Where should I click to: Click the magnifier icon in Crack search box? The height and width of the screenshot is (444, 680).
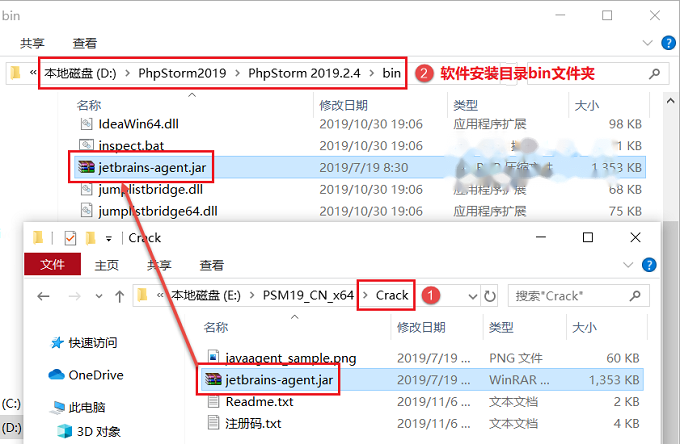coord(635,296)
